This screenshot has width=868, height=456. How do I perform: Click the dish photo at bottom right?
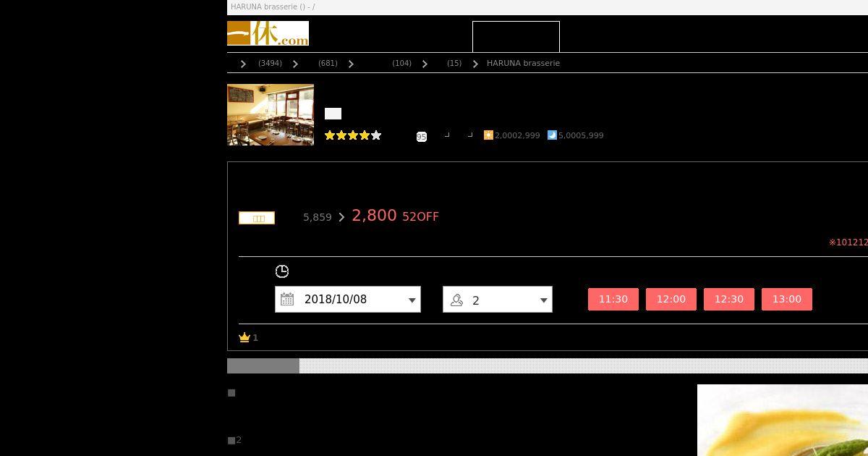pos(783,421)
